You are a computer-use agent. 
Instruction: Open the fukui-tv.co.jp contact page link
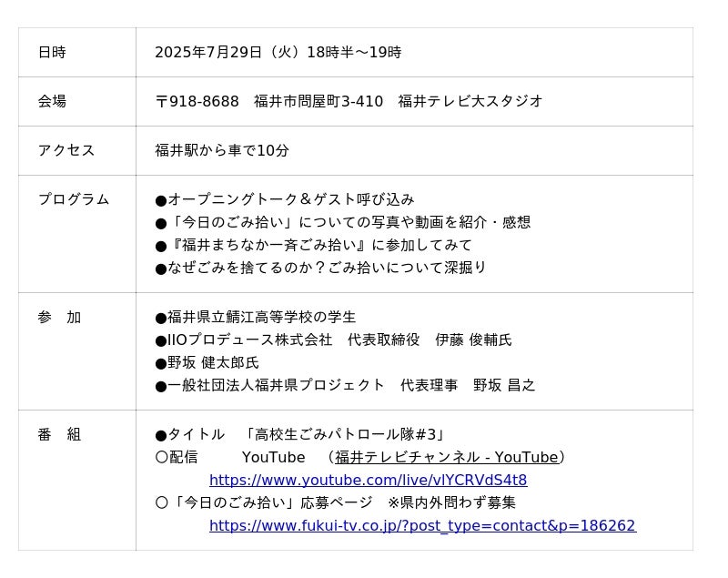click(422, 525)
